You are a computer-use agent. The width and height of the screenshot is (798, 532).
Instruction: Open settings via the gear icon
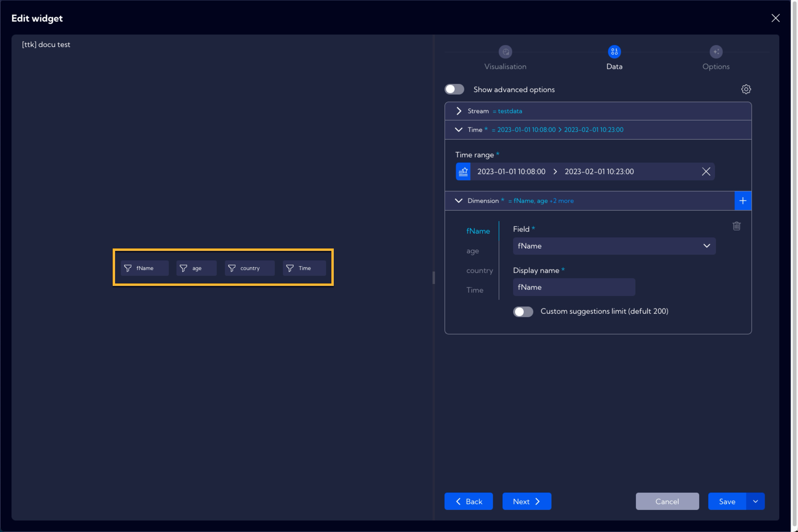coord(746,89)
